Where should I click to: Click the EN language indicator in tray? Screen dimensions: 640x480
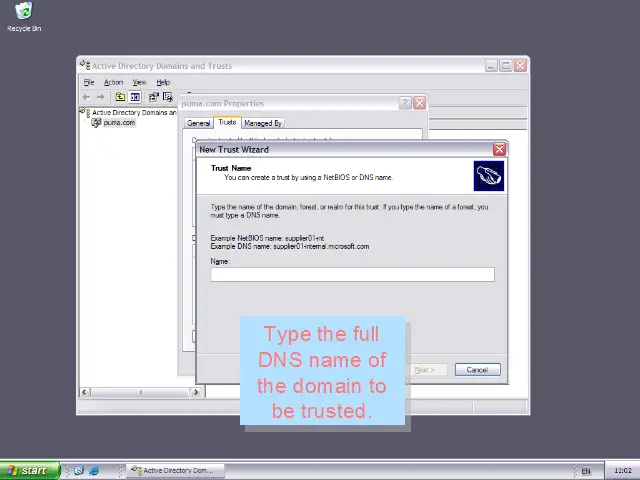pyautogui.click(x=586, y=471)
